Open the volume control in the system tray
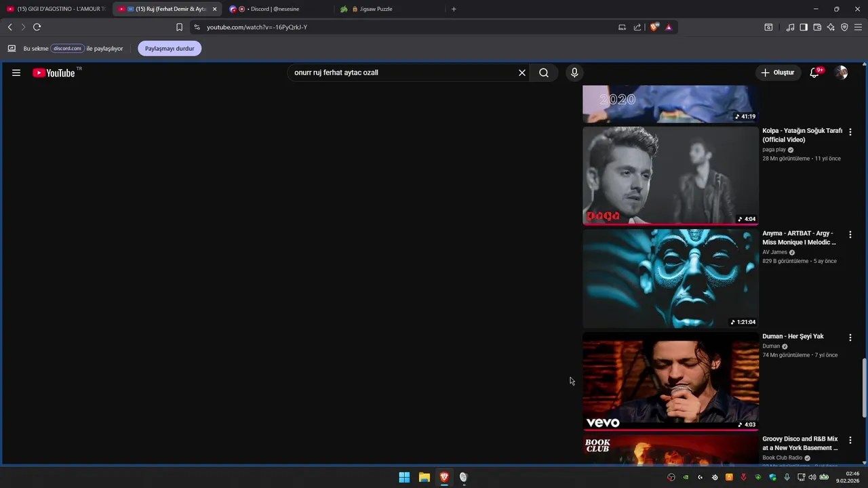 (x=812, y=477)
